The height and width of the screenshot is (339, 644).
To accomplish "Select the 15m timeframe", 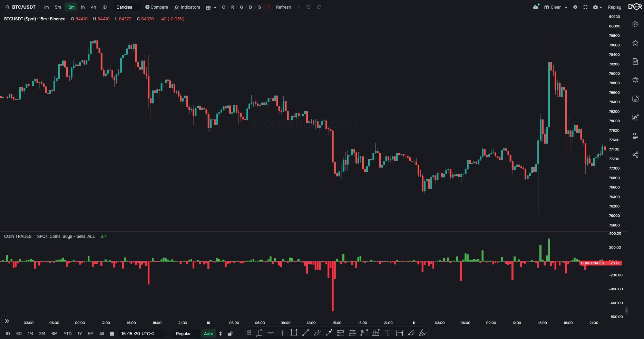I will 71,7.
